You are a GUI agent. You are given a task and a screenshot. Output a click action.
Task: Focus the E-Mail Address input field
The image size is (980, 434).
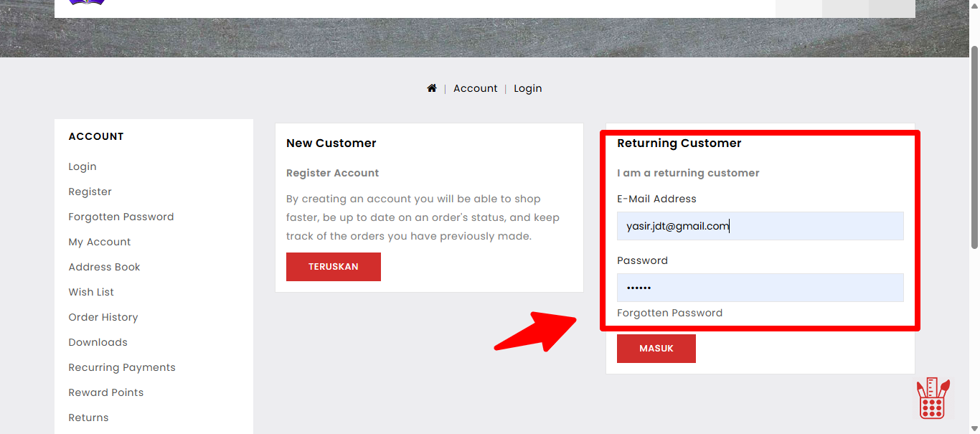(x=760, y=226)
